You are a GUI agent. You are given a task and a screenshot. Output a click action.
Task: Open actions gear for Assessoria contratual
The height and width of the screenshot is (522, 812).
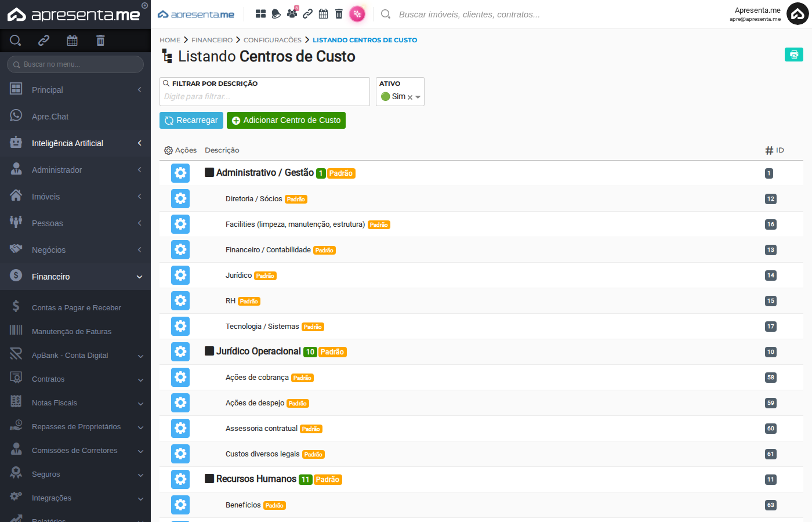pyautogui.click(x=180, y=428)
